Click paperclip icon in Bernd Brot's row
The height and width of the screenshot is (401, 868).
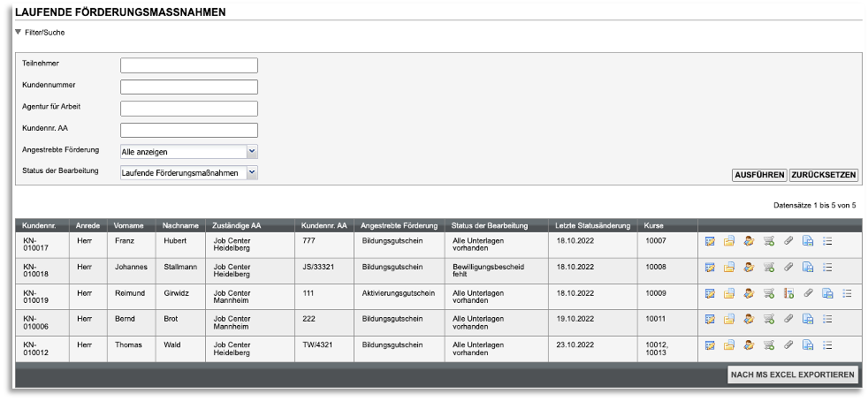[x=788, y=319]
